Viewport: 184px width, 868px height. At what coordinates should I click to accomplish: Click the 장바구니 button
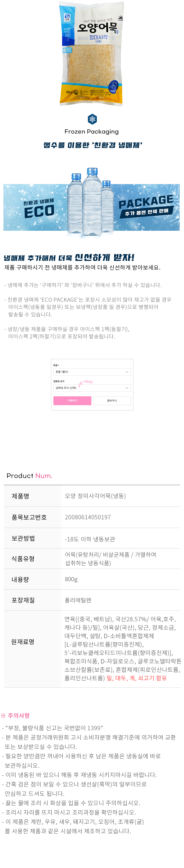tap(112, 401)
